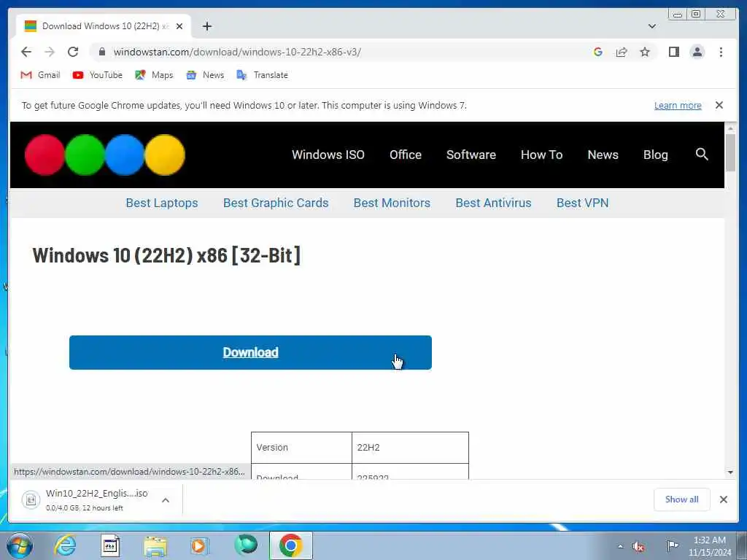This screenshot has height=560, width=747.
Task: Click the muted volume tray icon
Action: click(x=638, y=547)
